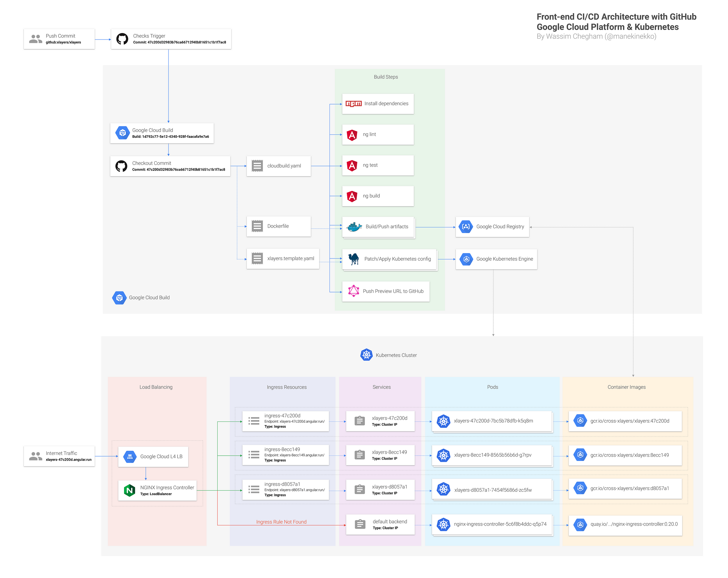The image size is (728, 578).
Task: Click the list icon in ingress-d8057a1
Action: tap(254, 489)
